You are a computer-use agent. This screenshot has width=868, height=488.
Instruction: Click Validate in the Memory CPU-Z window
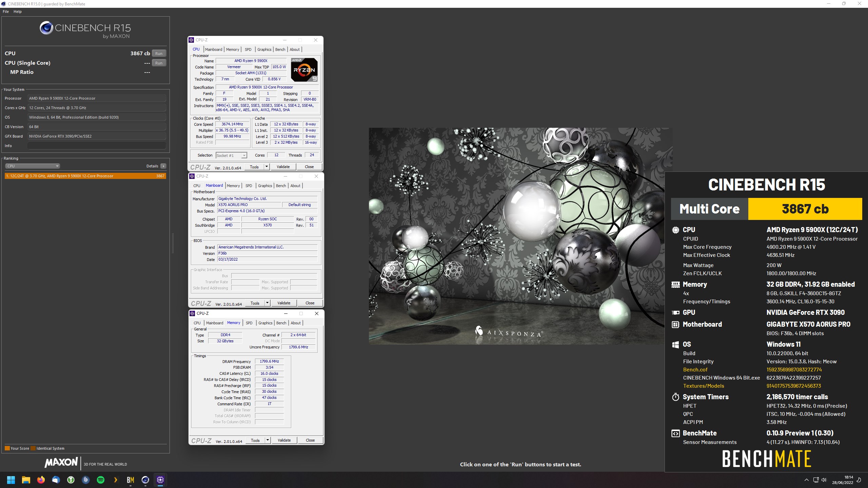pyautogui.click(x=284, y=440)
